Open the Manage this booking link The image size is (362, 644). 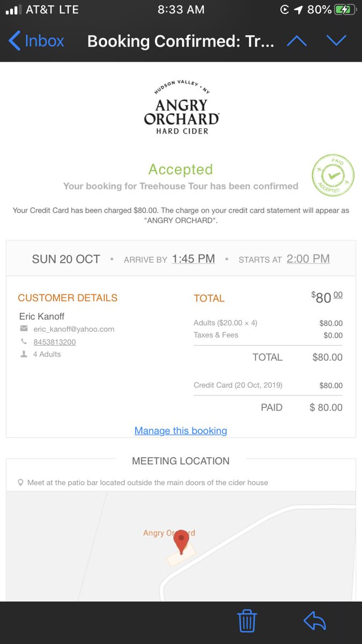pyautogui.click(x=181, y=430)
